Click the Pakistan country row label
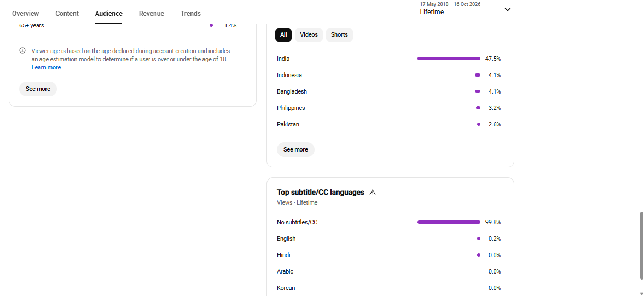 pos(288,124)
